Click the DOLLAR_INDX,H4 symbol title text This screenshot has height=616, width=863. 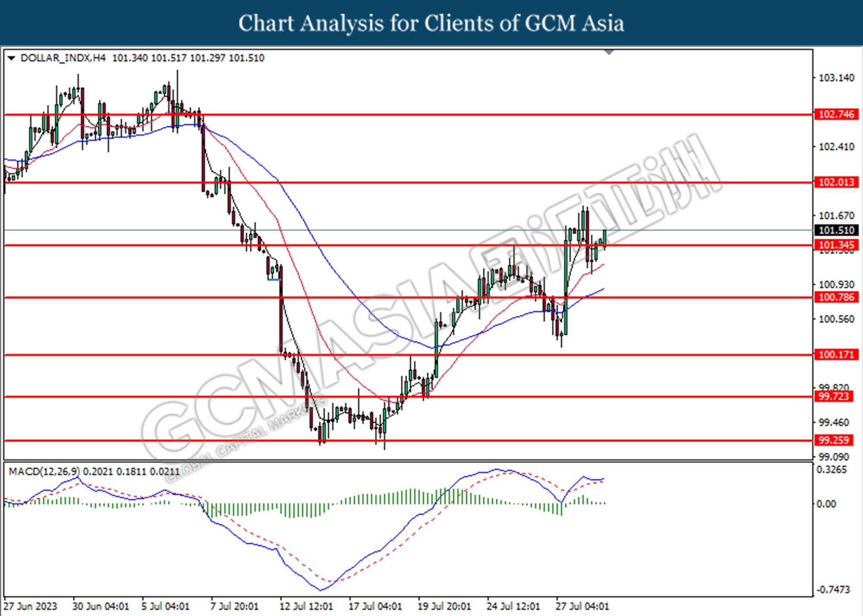pyautogui.click(x=63, y=58)
